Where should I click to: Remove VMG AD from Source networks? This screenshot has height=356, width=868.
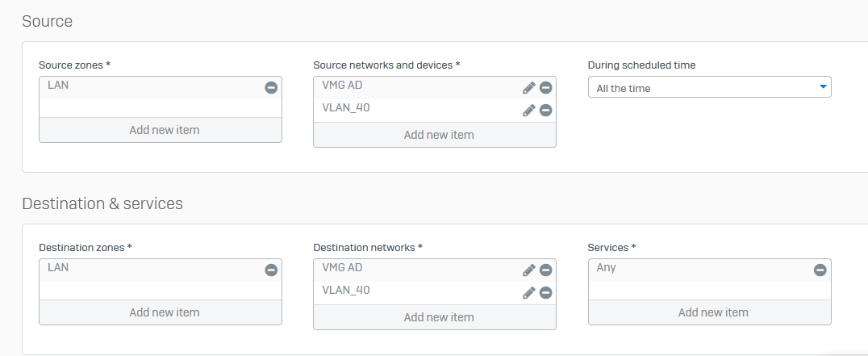(x=545, y=87)
